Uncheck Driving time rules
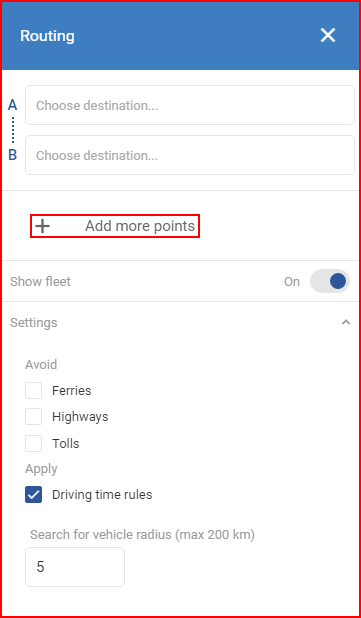361x618 pixels. tap(33, 495)
